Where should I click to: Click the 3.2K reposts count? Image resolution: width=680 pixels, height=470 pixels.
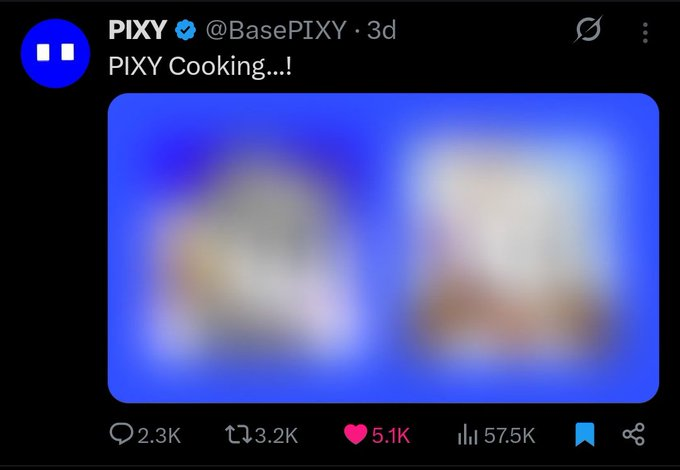[x=276, y=435]
